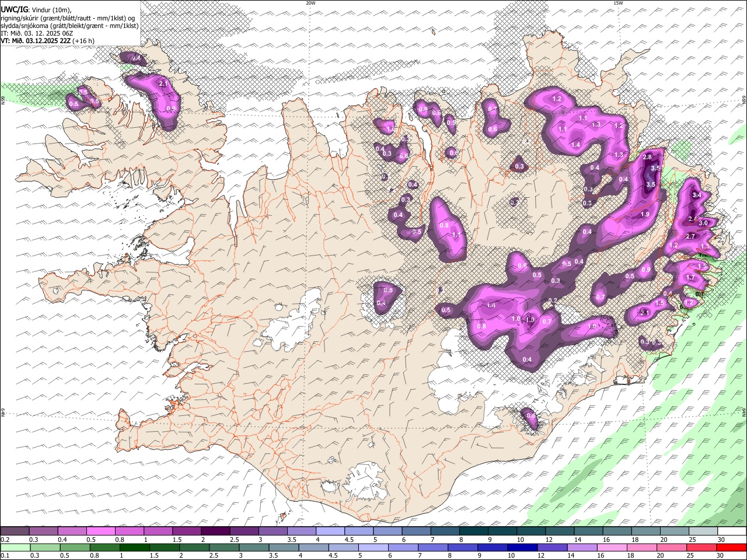Screen dimensions: 747x560
Task: Select the green swatch labelled 0.5 in lower row
Action: pos(75,548)
